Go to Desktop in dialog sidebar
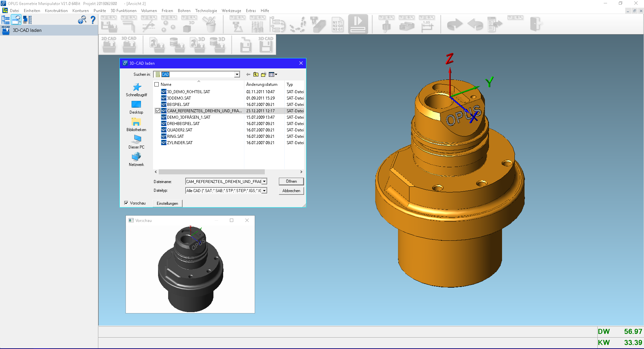Image resolution: width=644 pixels, height=349 pixels. point(136,107)
